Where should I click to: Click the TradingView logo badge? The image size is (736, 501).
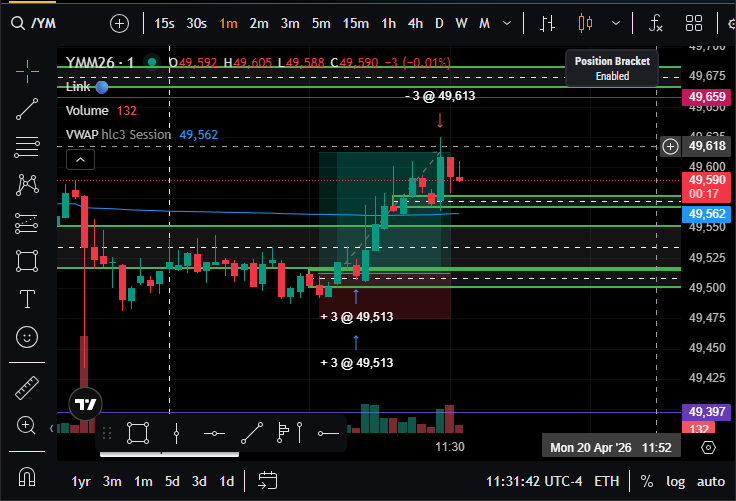[85, 404]
